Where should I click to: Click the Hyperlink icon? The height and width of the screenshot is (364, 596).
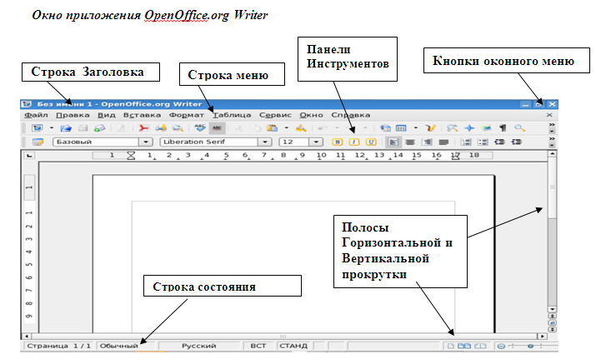385,128
